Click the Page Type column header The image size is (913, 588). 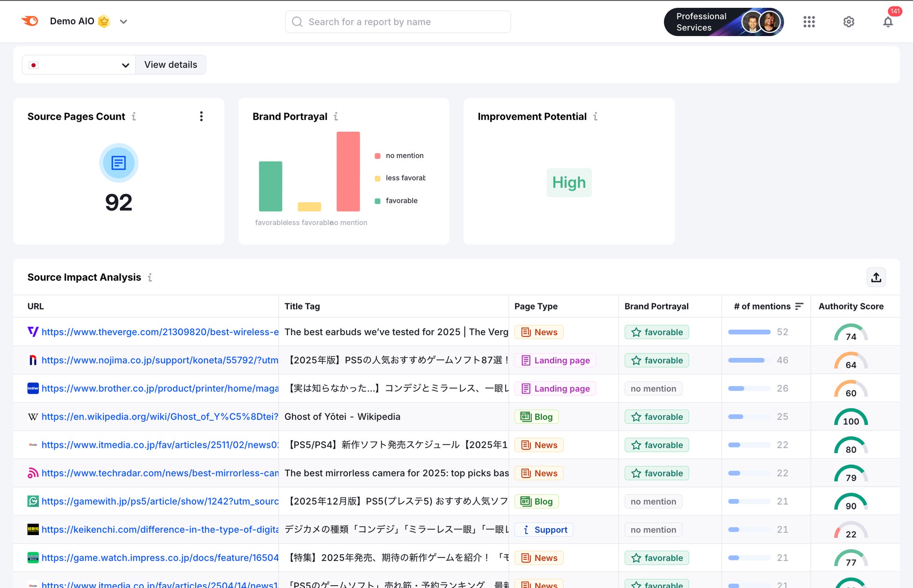pos(536,306)
